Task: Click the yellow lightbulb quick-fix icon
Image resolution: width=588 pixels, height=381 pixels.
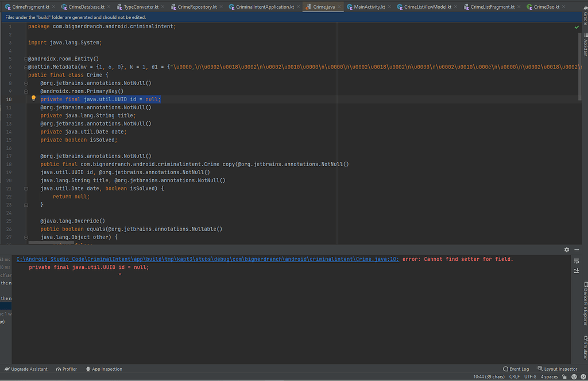Action: 33,99
